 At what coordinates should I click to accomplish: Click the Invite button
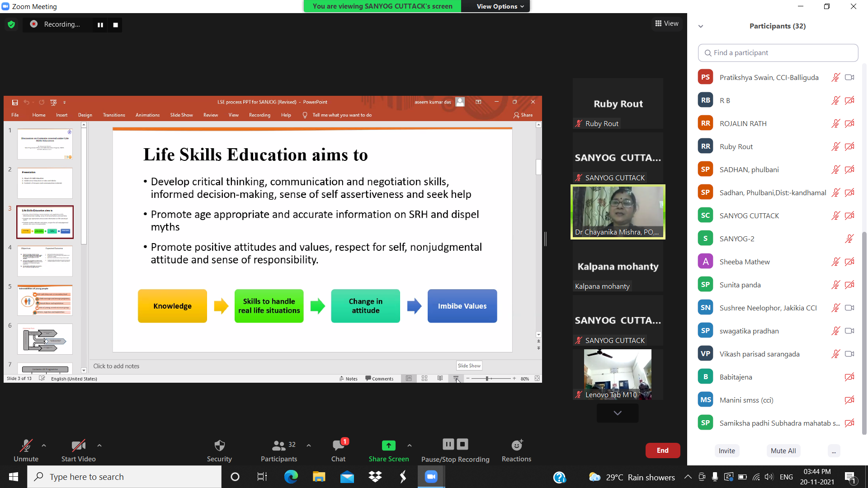[x=726, y=450]
